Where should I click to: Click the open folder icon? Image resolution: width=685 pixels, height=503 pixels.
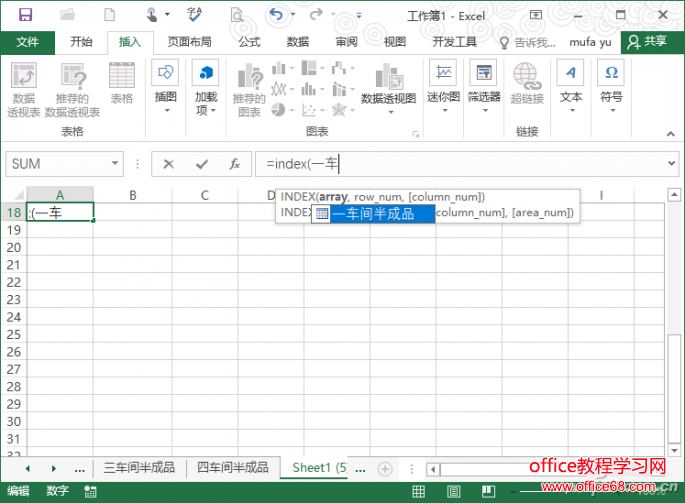point(68,15)
